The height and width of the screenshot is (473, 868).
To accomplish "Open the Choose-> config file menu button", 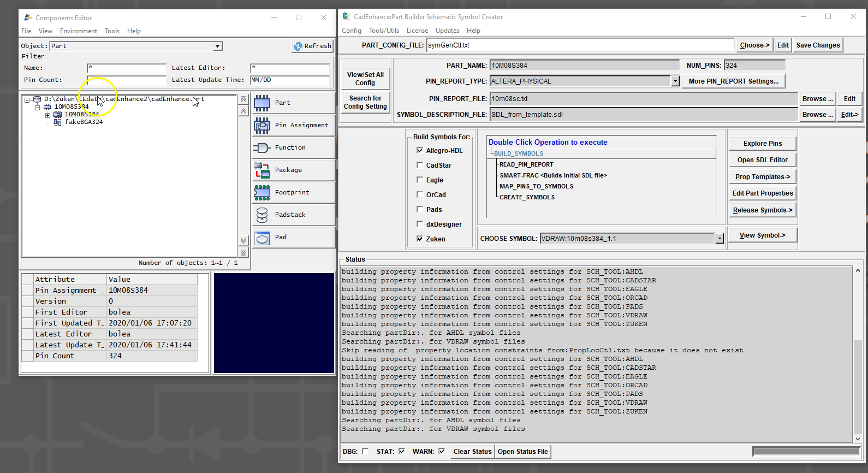I will [754, 45].
